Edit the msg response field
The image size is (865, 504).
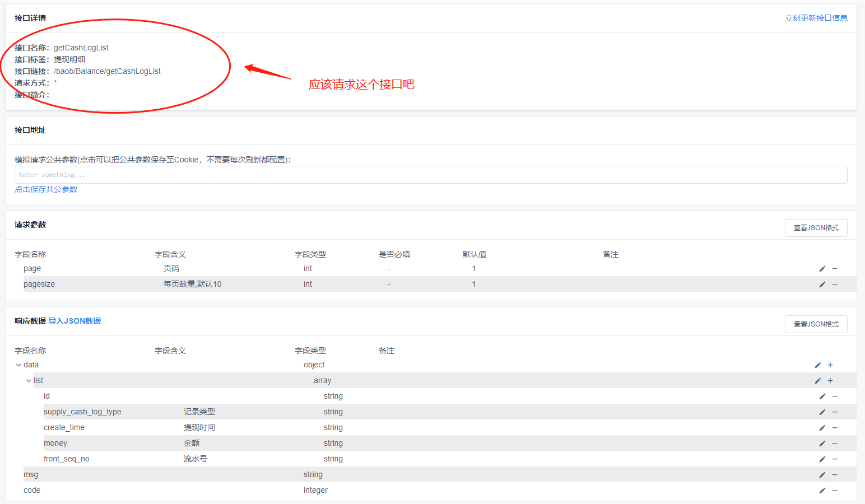(822, 475)
